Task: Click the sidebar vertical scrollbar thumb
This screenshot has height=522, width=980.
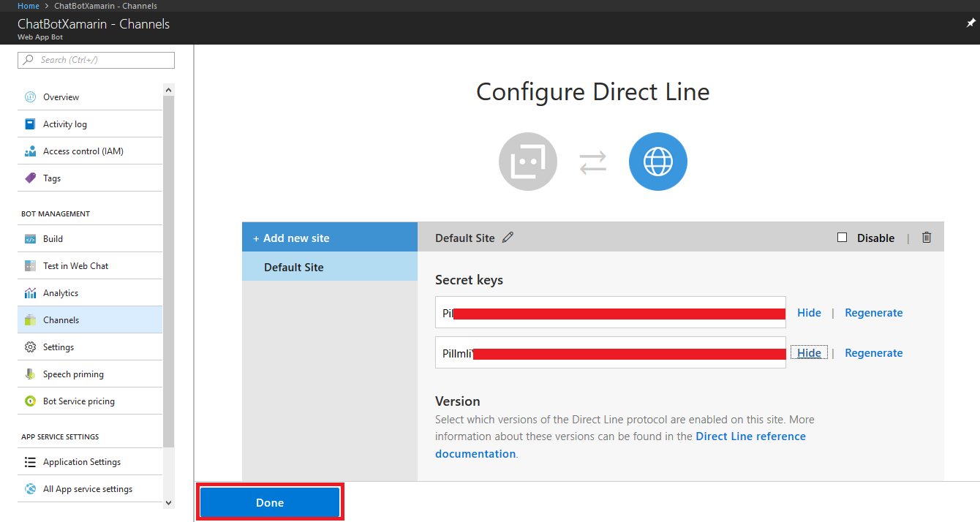Action: coord(169,271)
